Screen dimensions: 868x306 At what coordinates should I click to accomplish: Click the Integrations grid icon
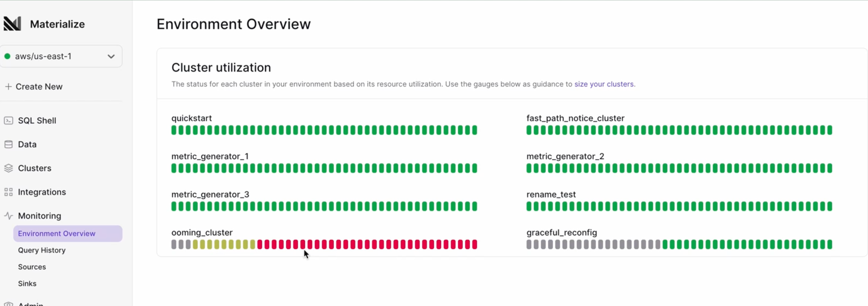(8, 192)
